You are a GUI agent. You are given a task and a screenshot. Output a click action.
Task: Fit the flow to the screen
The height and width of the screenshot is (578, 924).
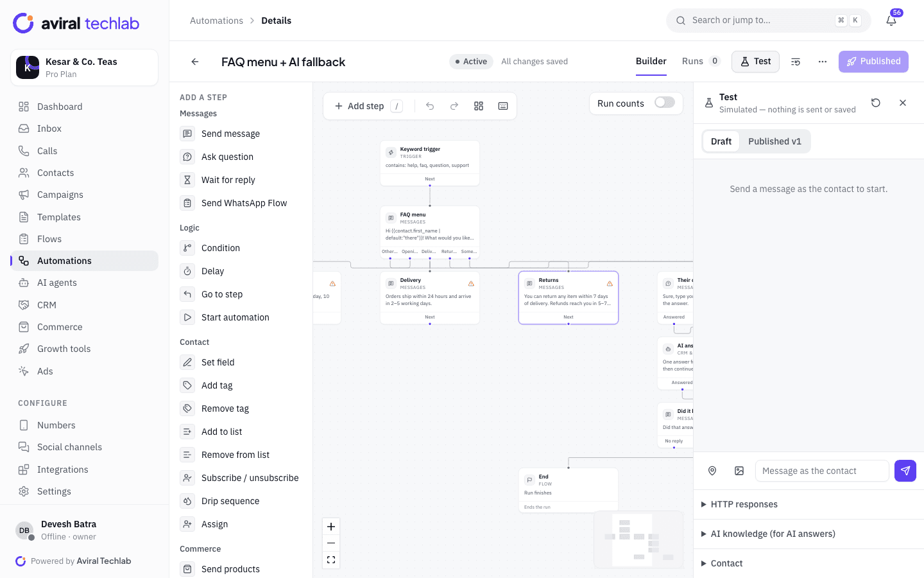331,560
